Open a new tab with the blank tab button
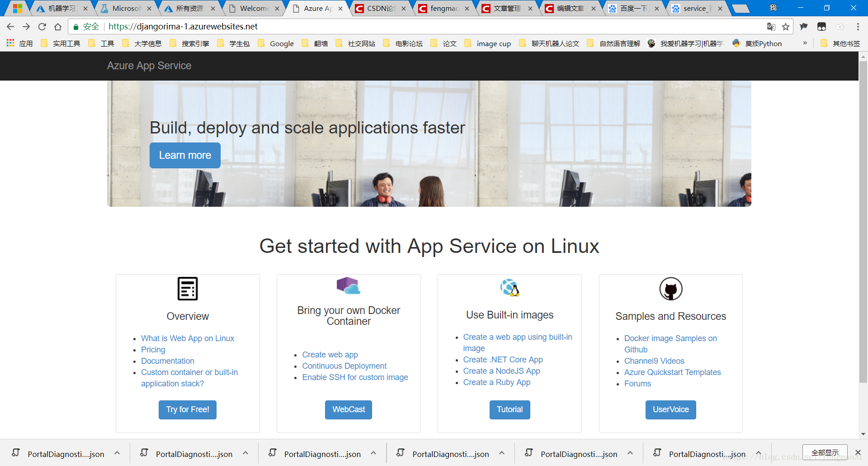Image resolution: width=868 pixels, height=466 pixels. [x=741, y=9]
